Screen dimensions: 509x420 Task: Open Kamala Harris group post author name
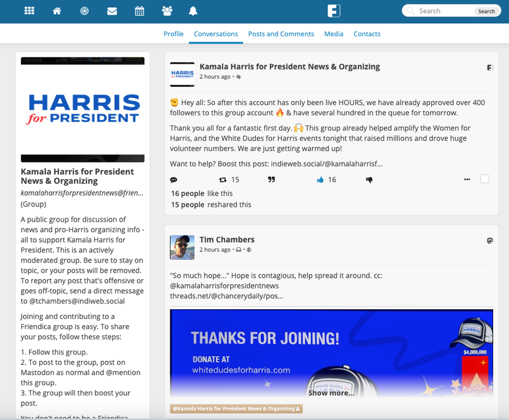290,66
